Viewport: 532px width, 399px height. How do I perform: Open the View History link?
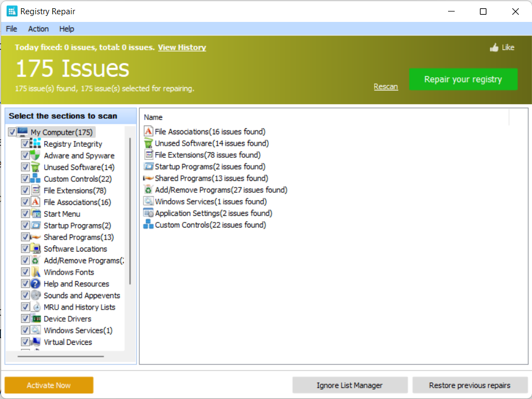(x=182, y=48)
